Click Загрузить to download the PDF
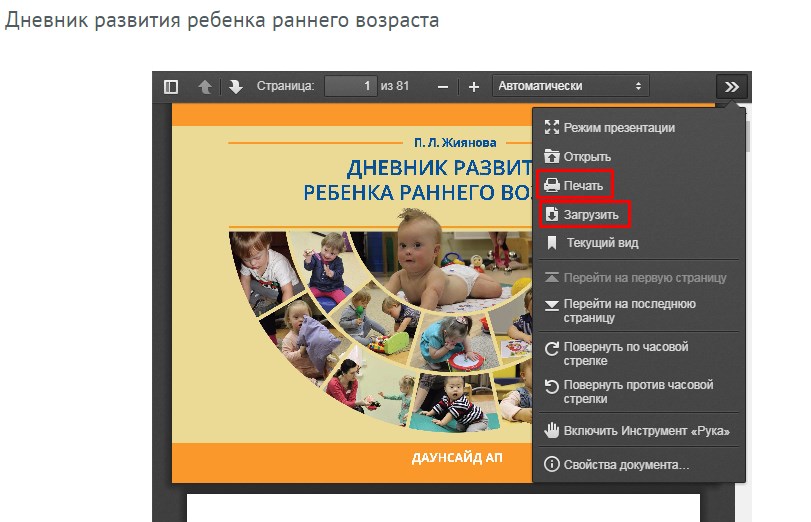This screenshot has width=811, height=522. pos(584,214)
